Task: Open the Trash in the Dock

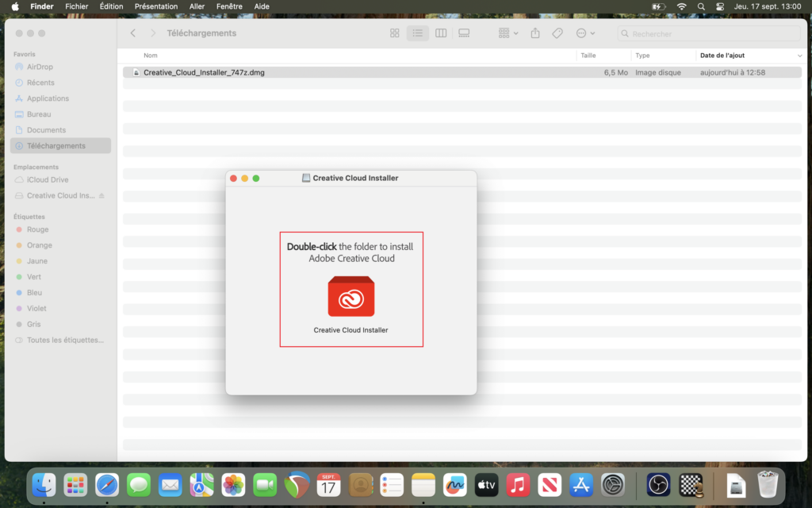Action: coord(768,484)
